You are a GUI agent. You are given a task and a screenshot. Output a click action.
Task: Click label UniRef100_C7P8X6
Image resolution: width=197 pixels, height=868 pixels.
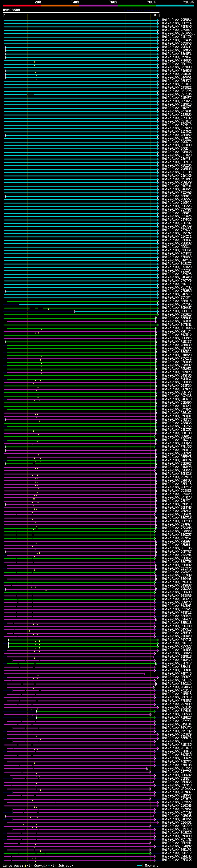click(x=177, y=860)
